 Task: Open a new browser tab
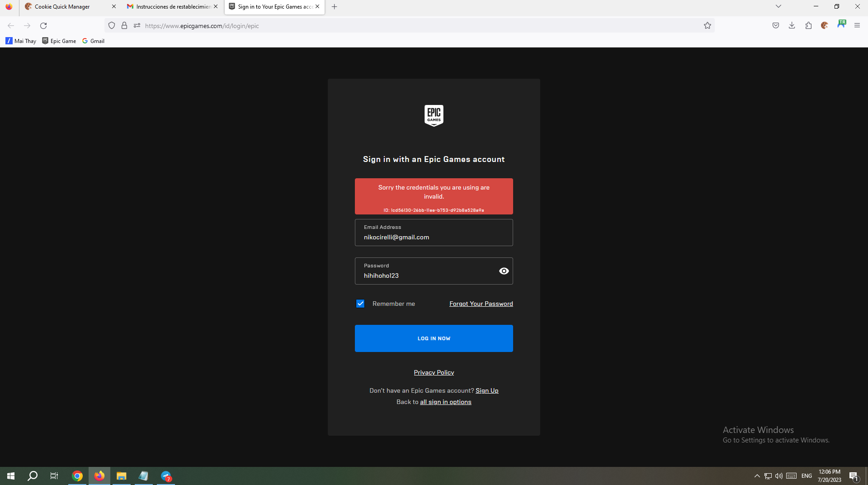pyautogui.click(x=335, y=7)
